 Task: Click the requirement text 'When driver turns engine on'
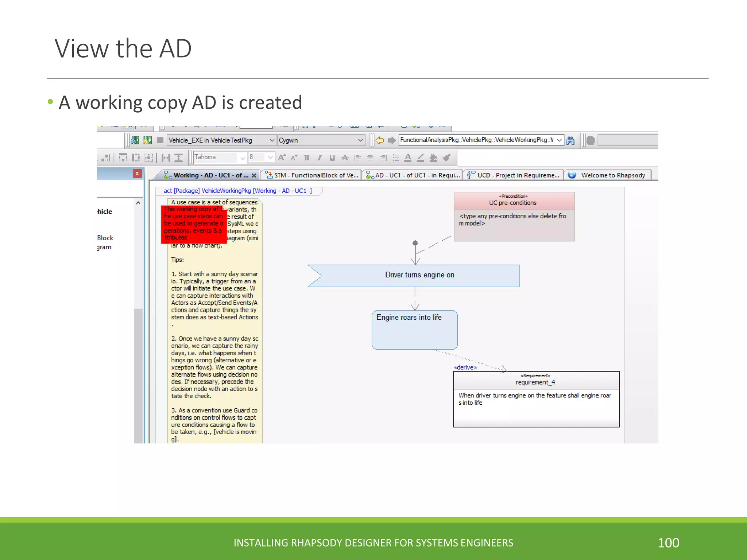coord(535,399)
